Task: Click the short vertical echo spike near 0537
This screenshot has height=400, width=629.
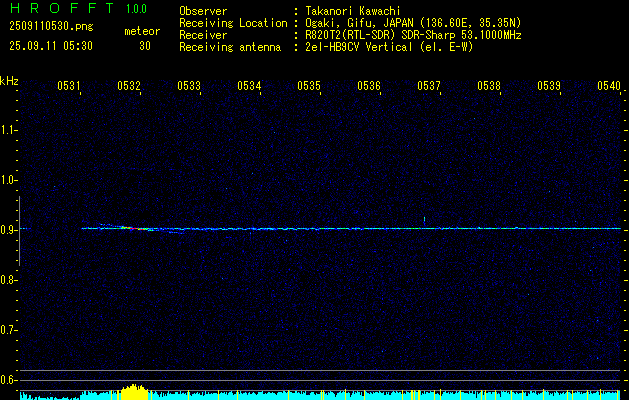Action: point(424,221)
